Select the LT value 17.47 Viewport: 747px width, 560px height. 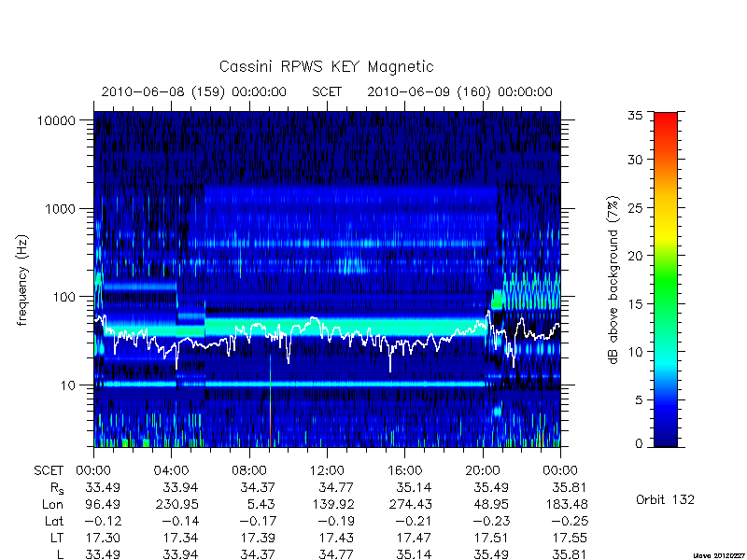[415, 539]
